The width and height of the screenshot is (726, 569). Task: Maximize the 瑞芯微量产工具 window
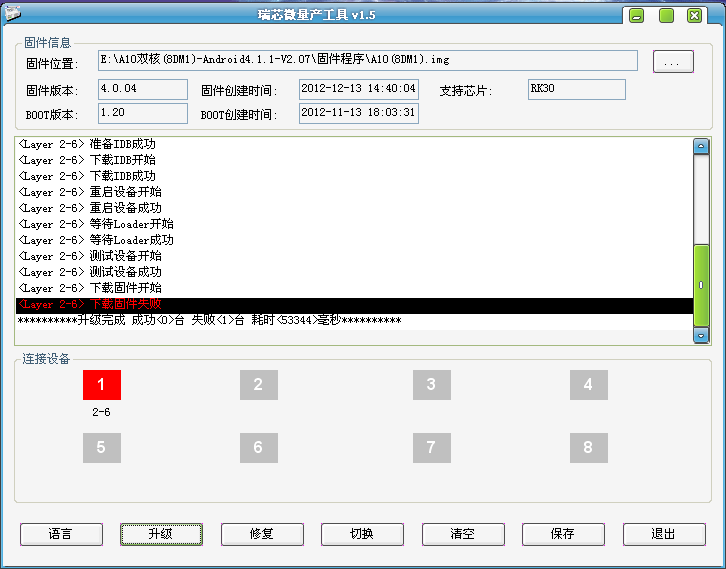[666, 16]
